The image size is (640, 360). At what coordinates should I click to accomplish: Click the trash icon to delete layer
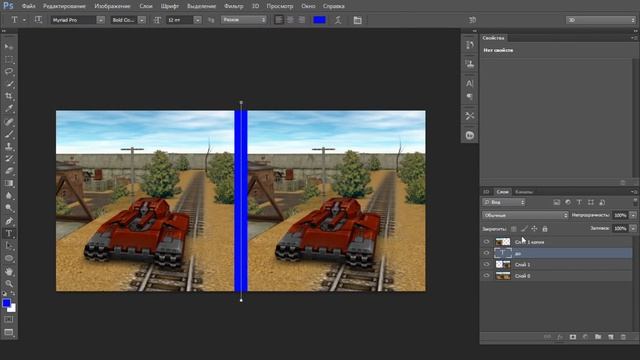[x=623, y=337]
